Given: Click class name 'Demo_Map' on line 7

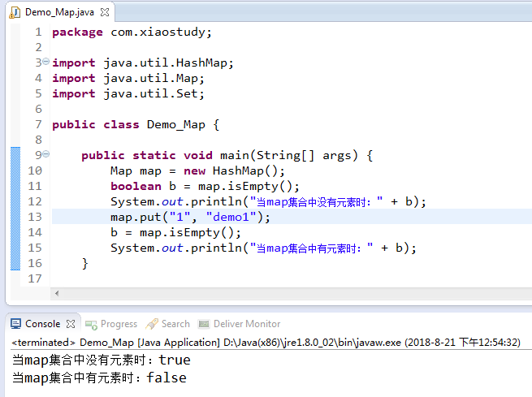Looking at the screenshot, I should (x=176, y=124).
